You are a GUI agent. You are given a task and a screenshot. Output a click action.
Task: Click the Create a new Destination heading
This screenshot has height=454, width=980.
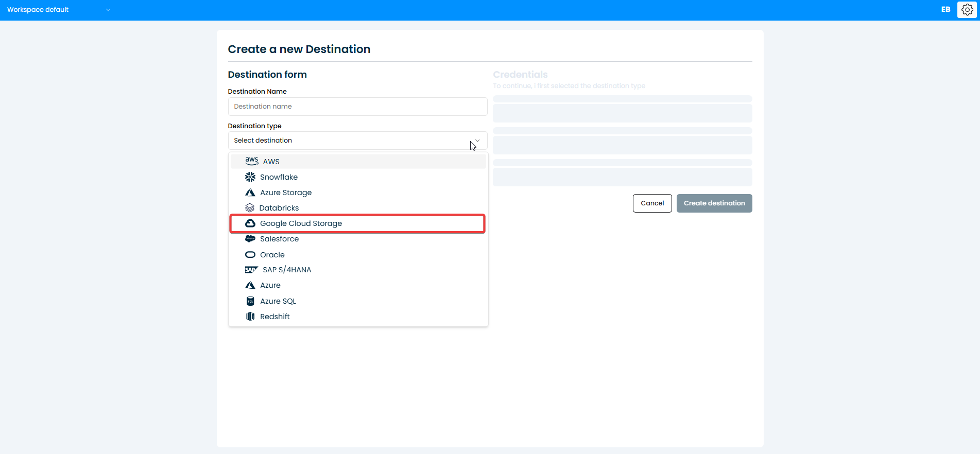point(299,49)
